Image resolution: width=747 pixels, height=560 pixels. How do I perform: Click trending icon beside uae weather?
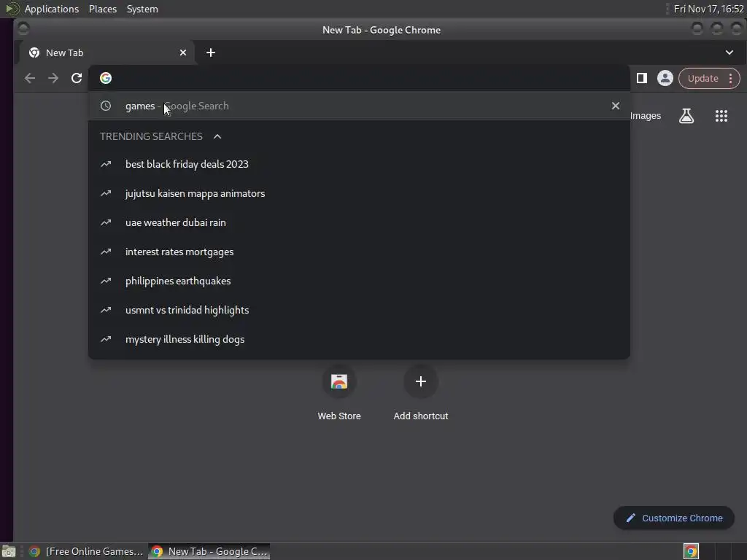click(x=106, y=222)
